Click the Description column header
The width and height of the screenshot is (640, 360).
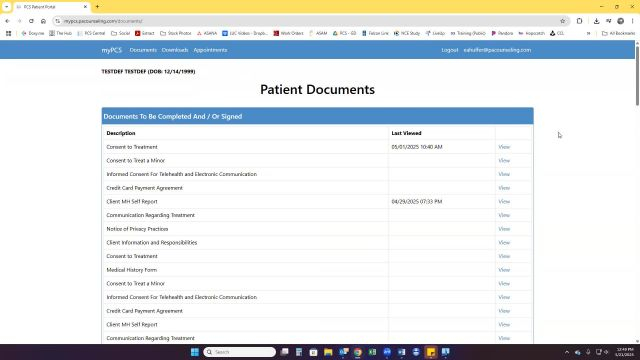(121, 133)
